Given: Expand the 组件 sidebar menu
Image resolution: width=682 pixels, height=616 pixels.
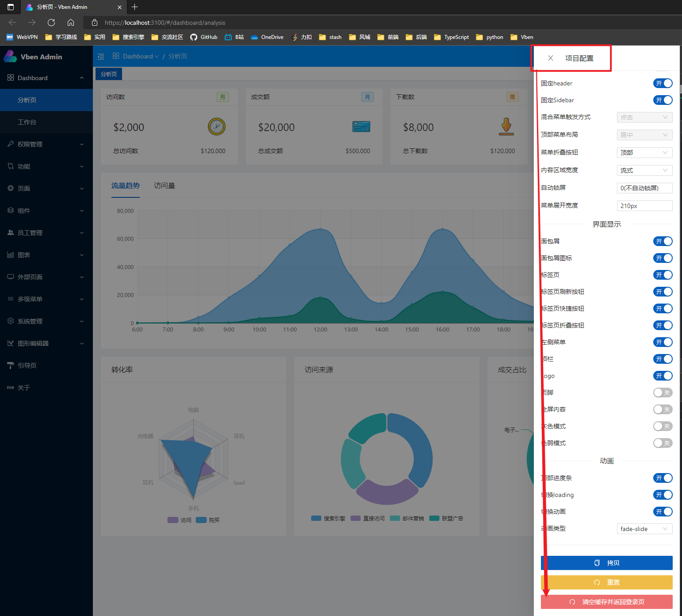Looking at the screenshot, I should tap(46, 211).
